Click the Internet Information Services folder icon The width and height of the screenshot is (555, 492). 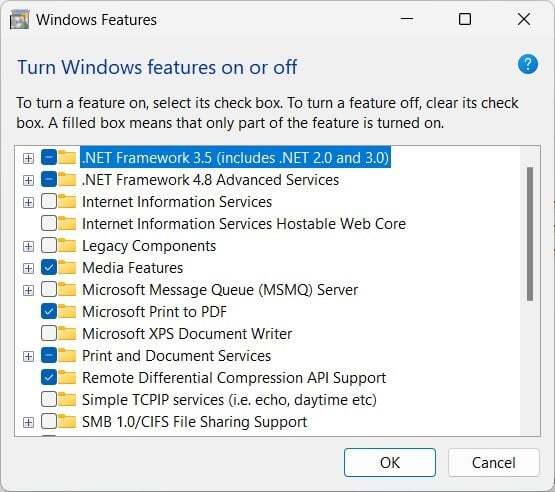coord(67,202)
